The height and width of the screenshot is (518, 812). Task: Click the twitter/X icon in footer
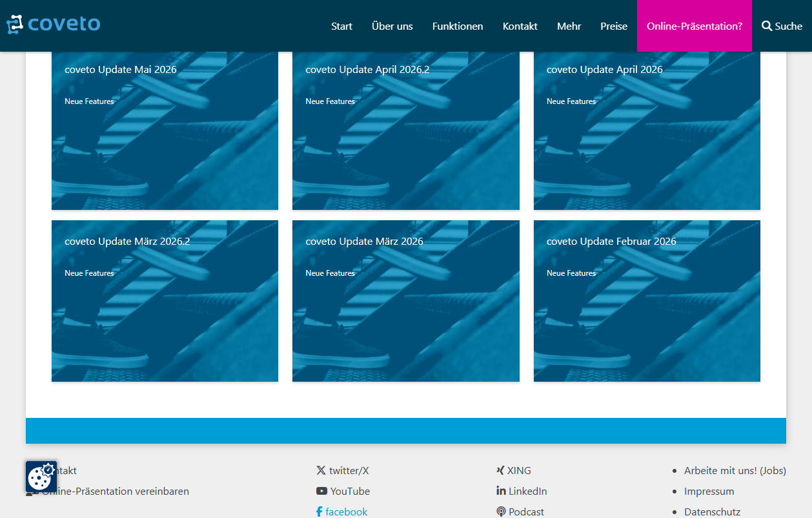coord(321,470)
